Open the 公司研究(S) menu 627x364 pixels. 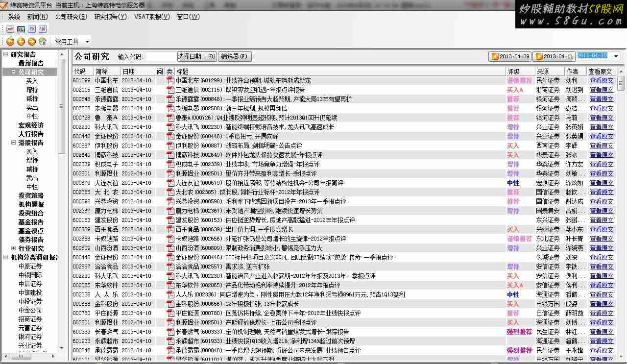[71, 17]
